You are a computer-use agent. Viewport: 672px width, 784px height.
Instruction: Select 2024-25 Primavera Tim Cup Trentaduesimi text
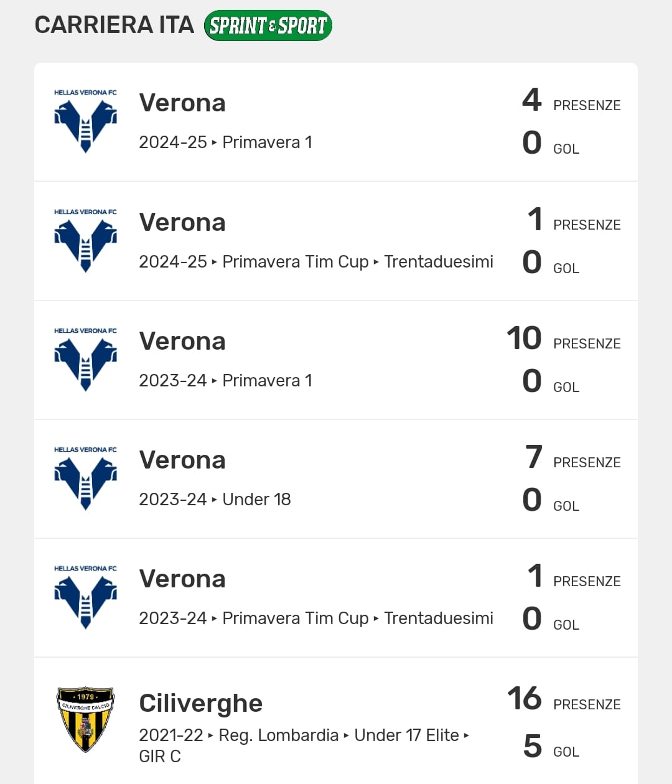coord(315,262)
